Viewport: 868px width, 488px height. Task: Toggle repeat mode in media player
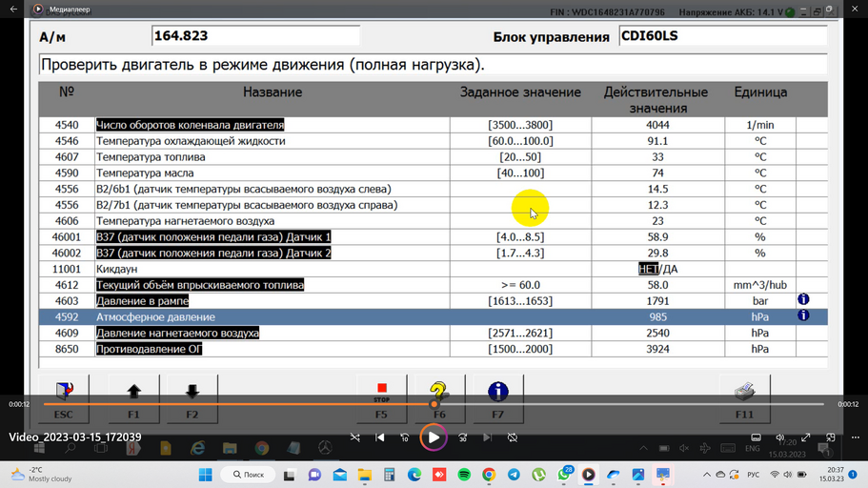click(513, 437)
